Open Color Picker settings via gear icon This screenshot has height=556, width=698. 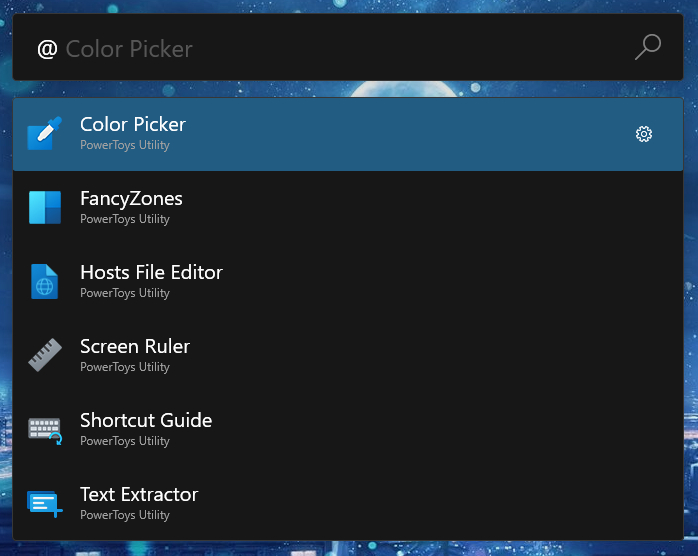click(x=644, y=134)
